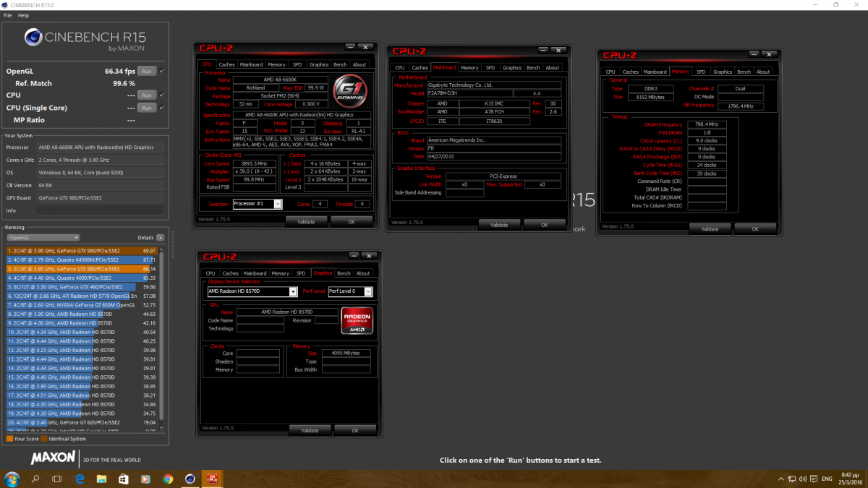Switch to Caches tab in CPU window
Screen dimensions: 868x488
pos(227,64)
